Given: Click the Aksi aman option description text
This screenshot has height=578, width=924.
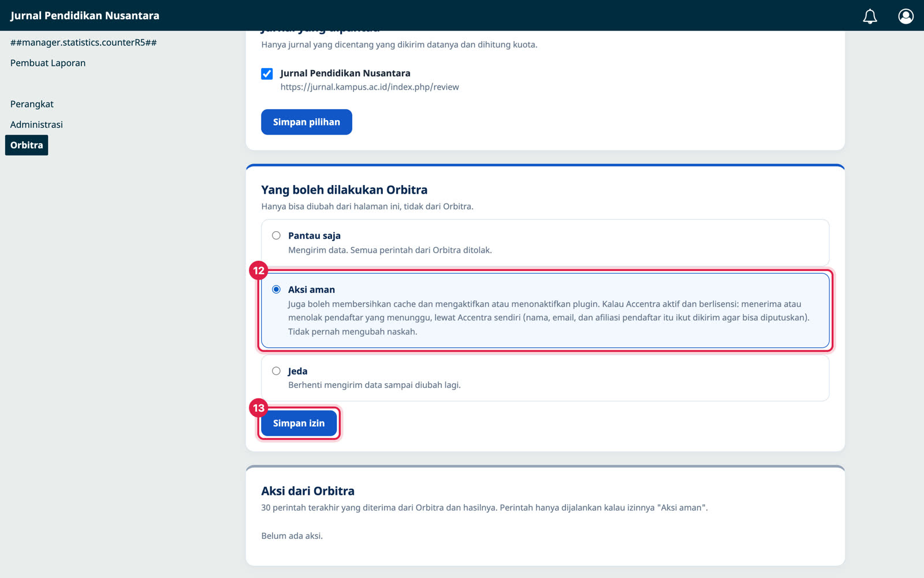Looking at the screenshot, I should pos(549,318).
